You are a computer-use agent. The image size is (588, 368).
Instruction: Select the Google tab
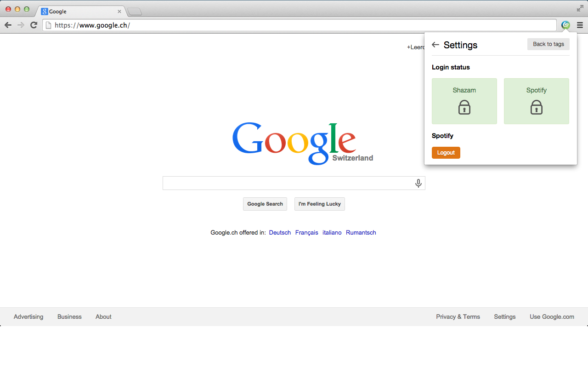(x=80, y=11)
